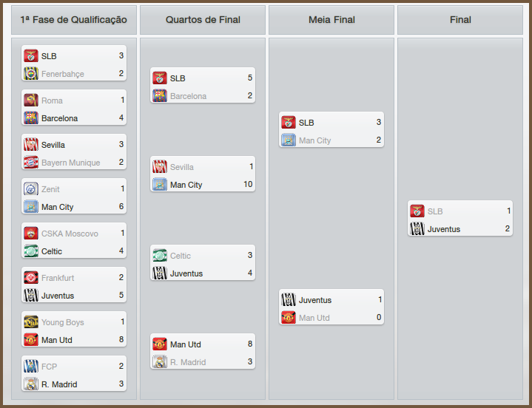532x408 pixels.
Task: Click Barcelona crest in Quartos de Final
Action: [159, 96]
